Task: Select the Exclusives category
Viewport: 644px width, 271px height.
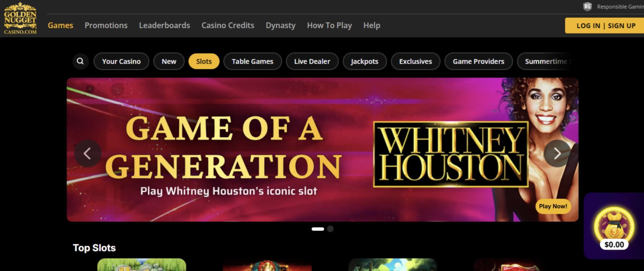Action: click(x=416, y=61)
